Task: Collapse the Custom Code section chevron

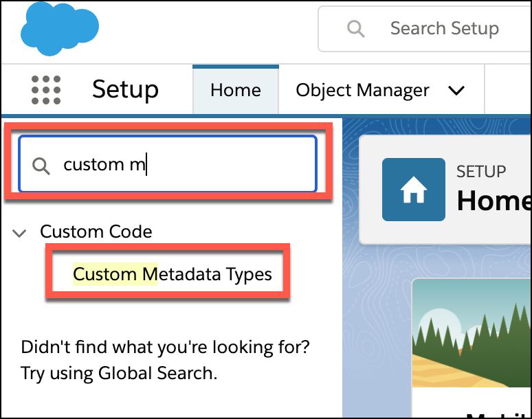Action: [x=19, y=233]
